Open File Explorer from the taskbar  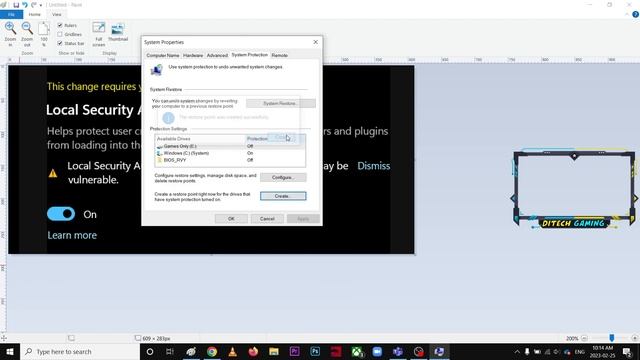pos(274,351)
